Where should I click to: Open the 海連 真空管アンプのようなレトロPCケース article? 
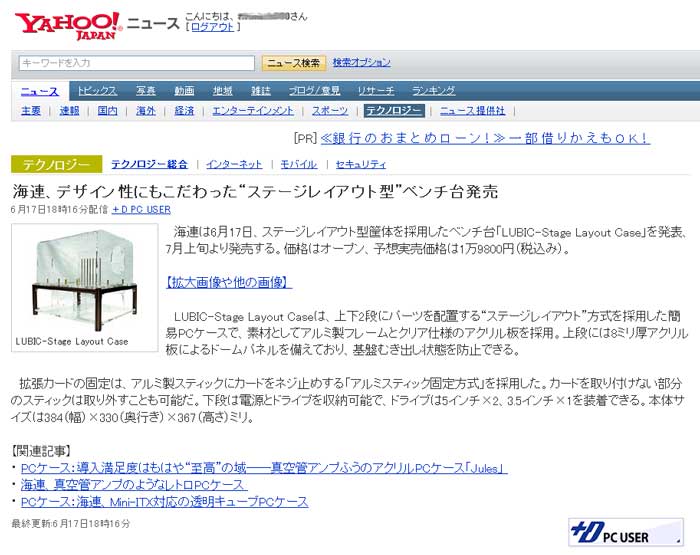click(x=134, y=485)
